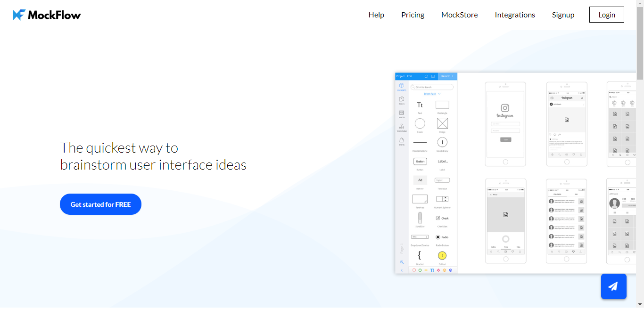Image resolution: width=644 pixels, height=309 pixels.
Task: Click the comment bubble icon
Action: [426, 76]
